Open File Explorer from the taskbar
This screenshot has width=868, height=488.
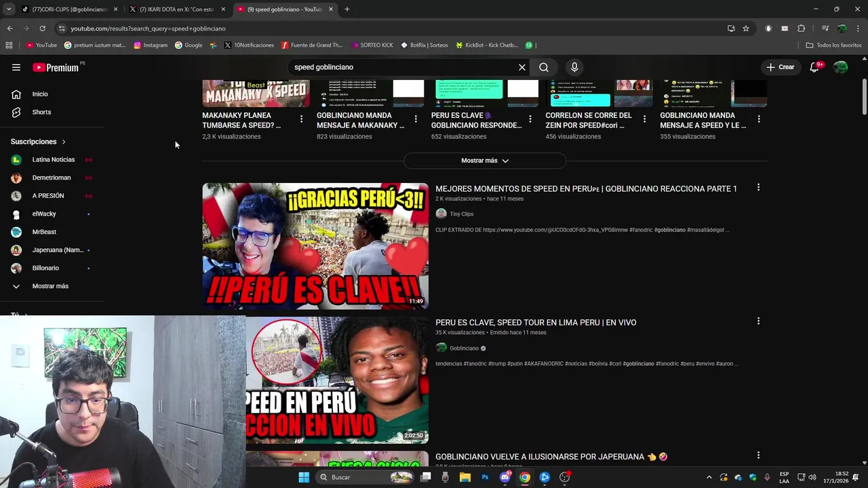click(x=465, y=477)
